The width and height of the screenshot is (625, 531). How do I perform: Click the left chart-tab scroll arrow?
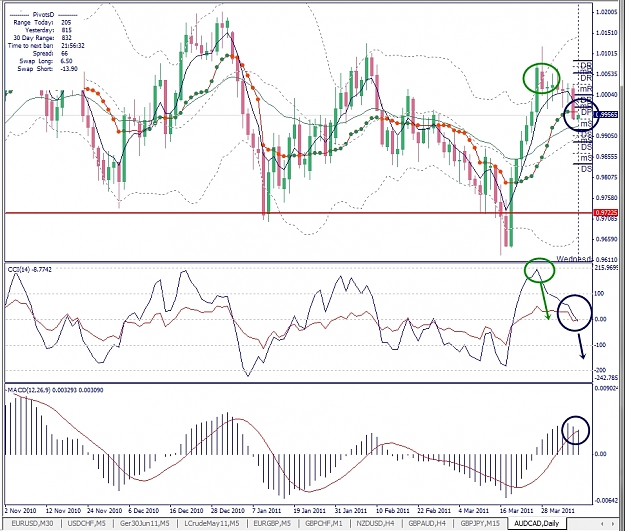coord(602,523)
